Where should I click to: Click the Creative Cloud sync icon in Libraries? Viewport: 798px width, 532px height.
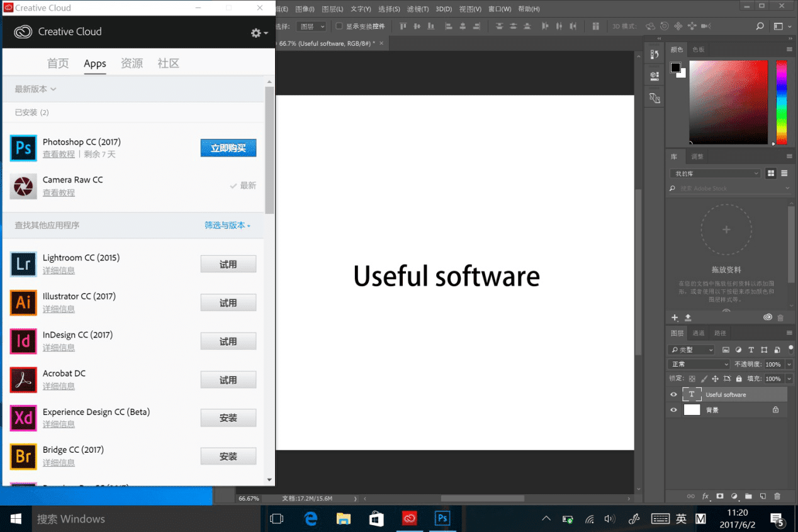767,318
